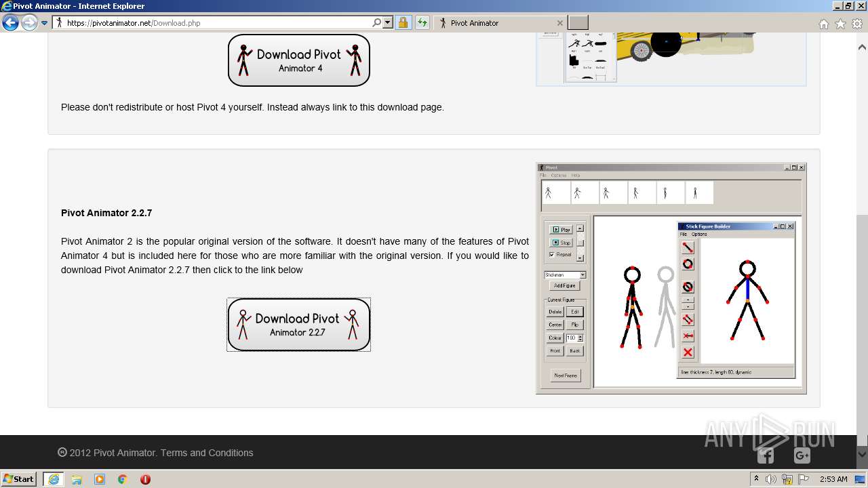Open Windows Explorer folder from taskbar
The width and height of the screenshot is (868, 488).
click(x=77, y=479)
